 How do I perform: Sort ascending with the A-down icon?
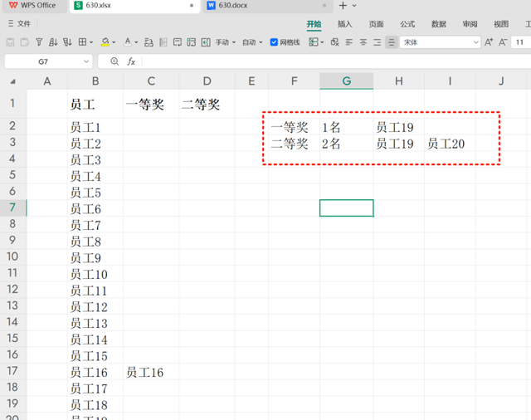(53, 42)
